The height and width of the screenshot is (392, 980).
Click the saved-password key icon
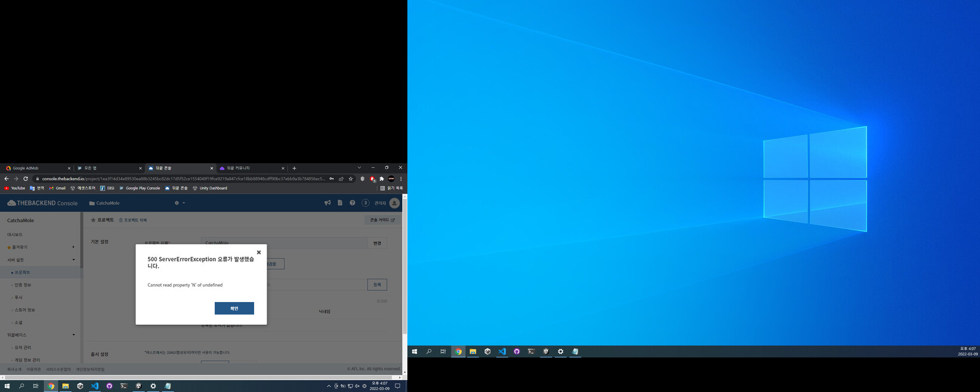pyautogui.click(x=332, y=179)
